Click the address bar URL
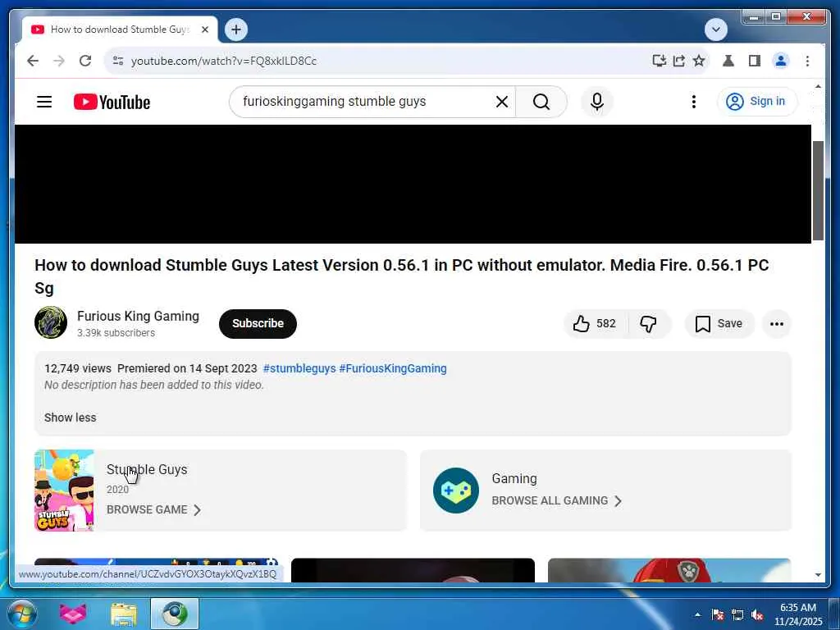840x630 pixels. coord(224,61)
